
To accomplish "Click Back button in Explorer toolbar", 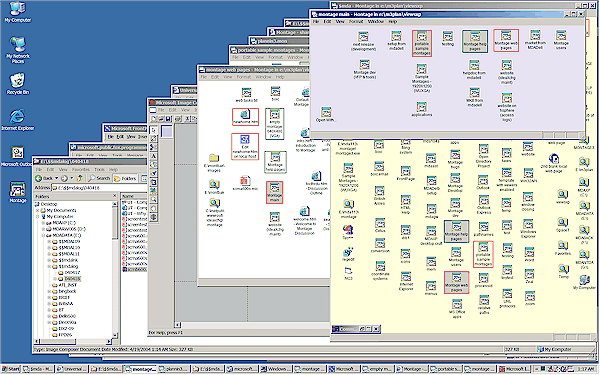I will click(44, 178).
